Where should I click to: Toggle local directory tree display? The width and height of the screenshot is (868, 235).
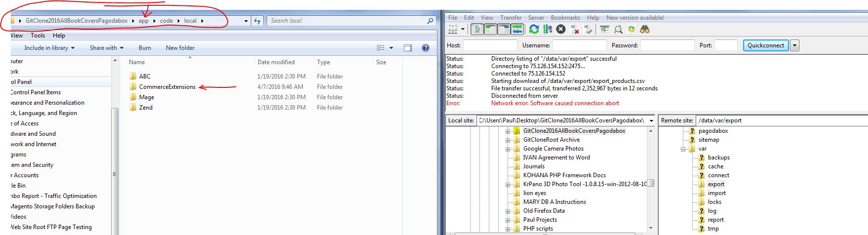(x=490, y=30)
